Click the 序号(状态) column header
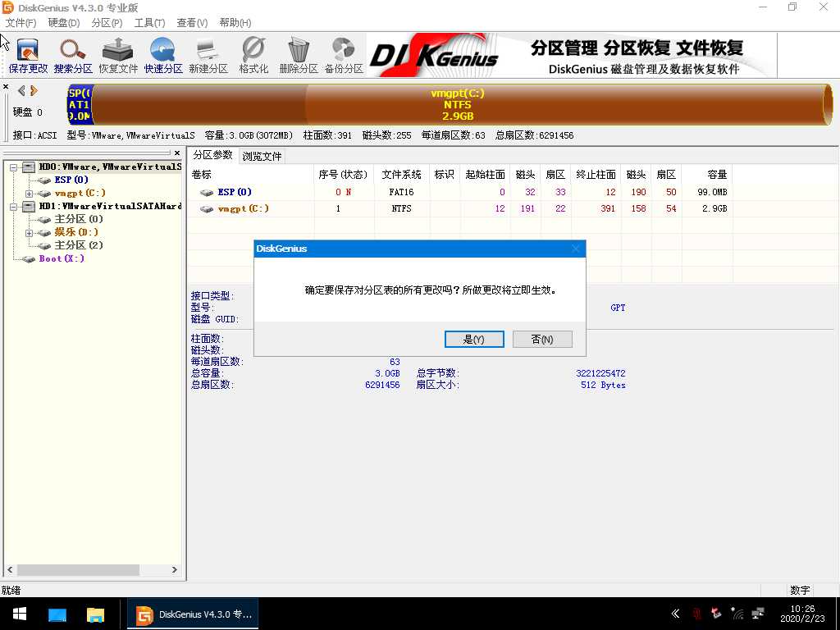 click(344, 175)
